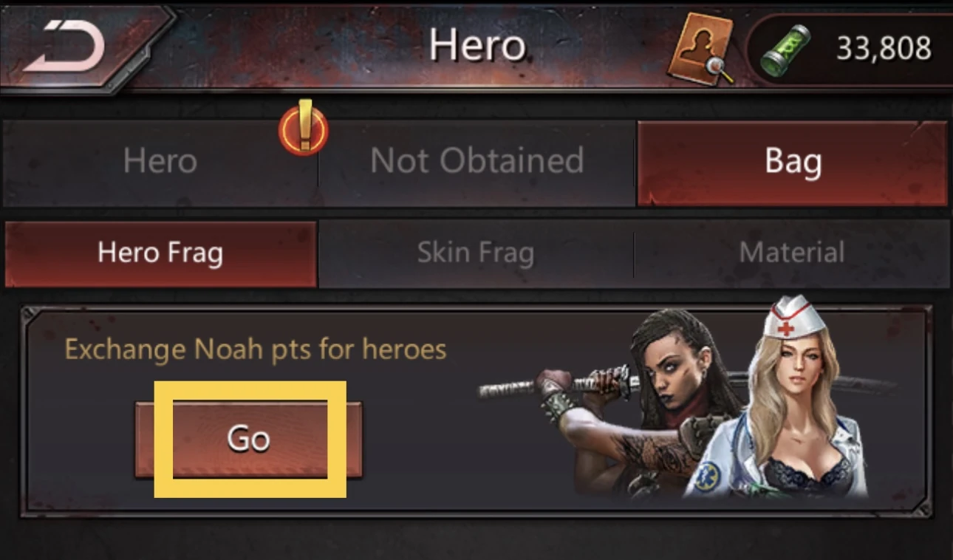Select the 33,808 currency amount
953x560 pixels.
point(883,49)
